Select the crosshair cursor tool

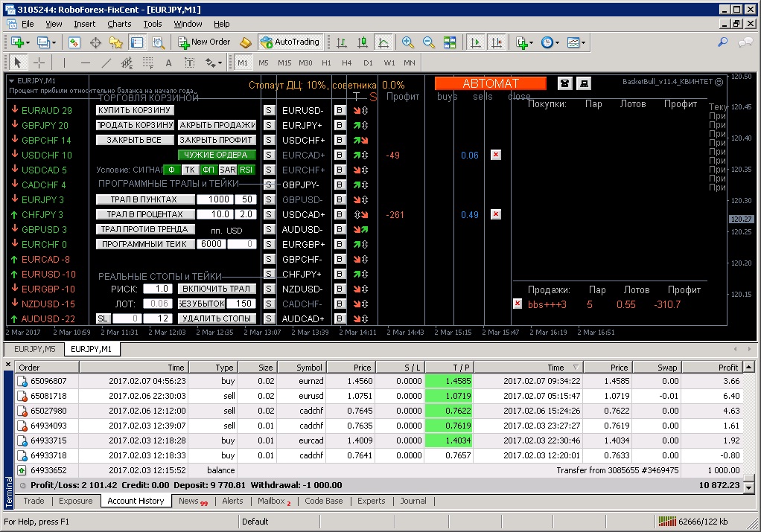(39, 63)
